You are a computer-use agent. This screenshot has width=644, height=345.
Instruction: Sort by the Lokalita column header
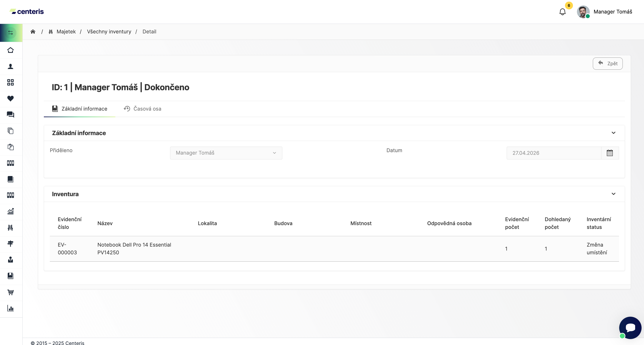[207, 223]
